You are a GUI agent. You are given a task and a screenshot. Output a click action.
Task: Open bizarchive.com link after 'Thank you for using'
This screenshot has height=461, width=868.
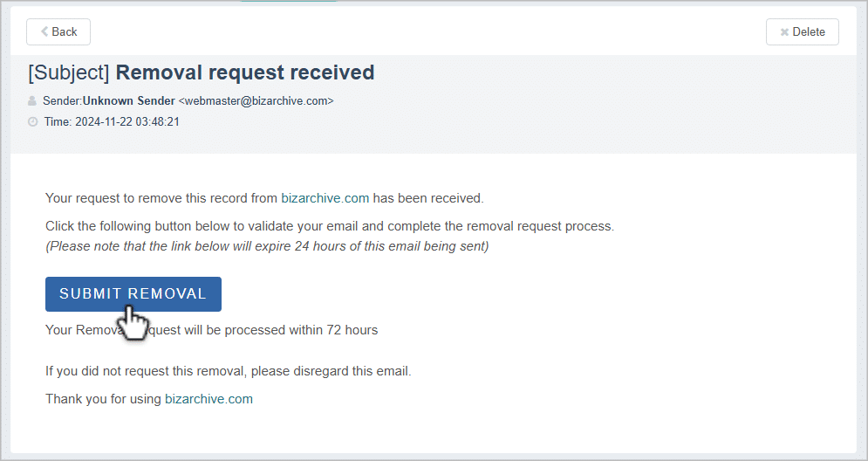(x=208, y=399)
